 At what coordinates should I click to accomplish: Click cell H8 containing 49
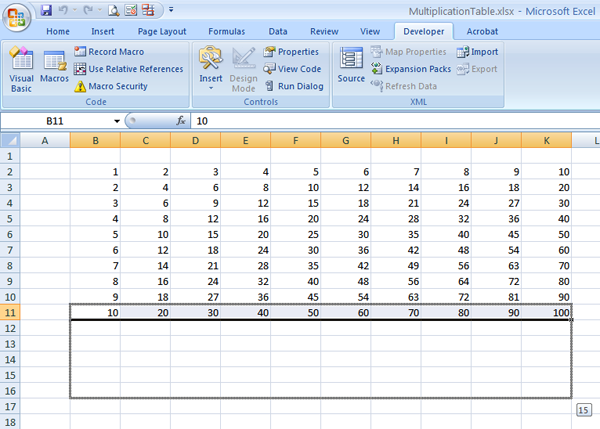click(x=396, y=266)
